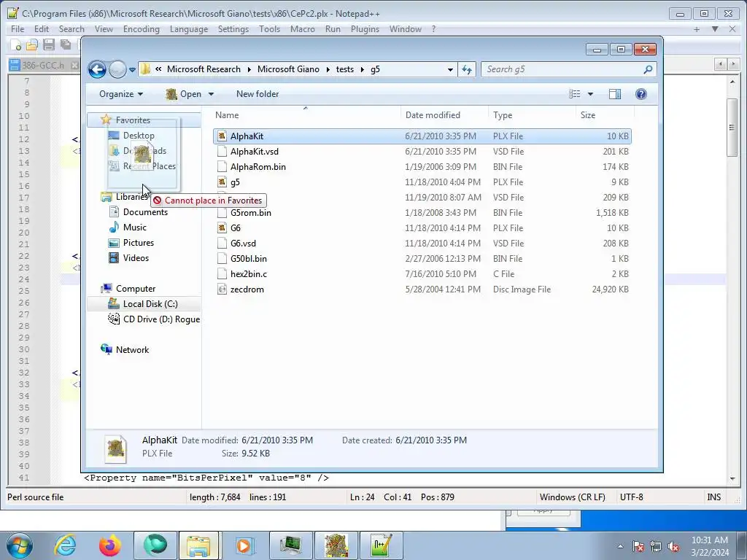The width and height of the screenshot is (747, 560).
Task: Select Favorites in navigation pane
Action: (133, 120)
